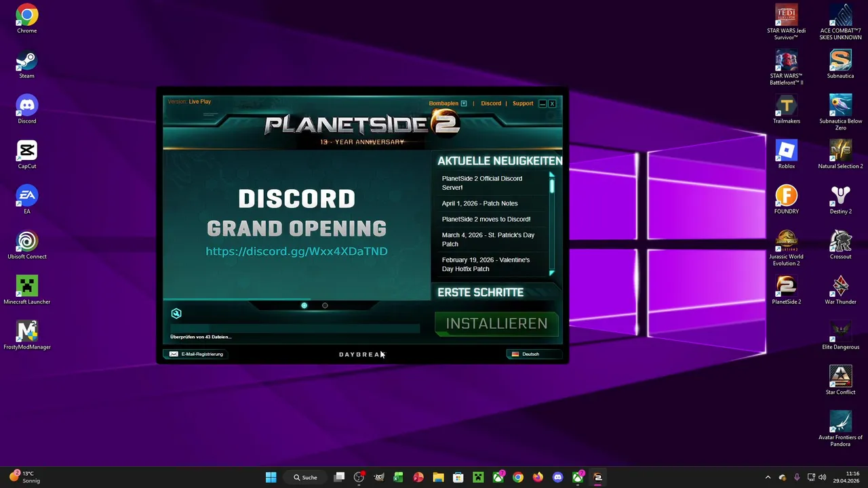Open the Discord link in launcher header
Viewport: 868px width, 488px height.
tap(491, 104)
